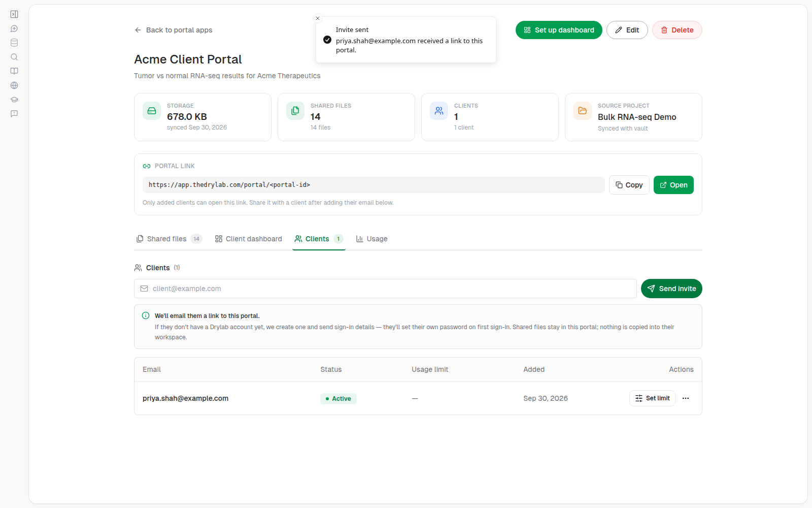
Task: Click the Clients card icon
Action: pyautogui.click(x=439, y=111)
